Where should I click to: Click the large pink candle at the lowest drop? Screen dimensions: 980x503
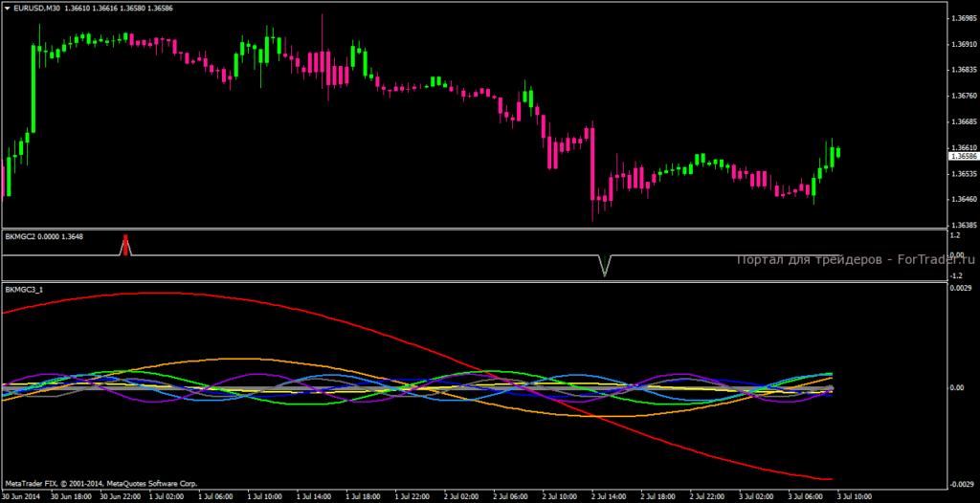point(592,163)
